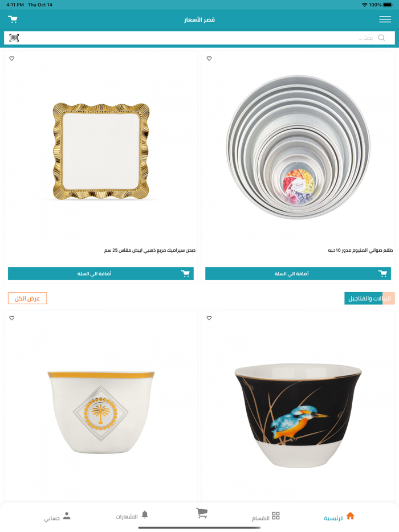Screen dimensions: 399x532
Task: Open the kingfisher cup product image
Action: click(298, 415)
